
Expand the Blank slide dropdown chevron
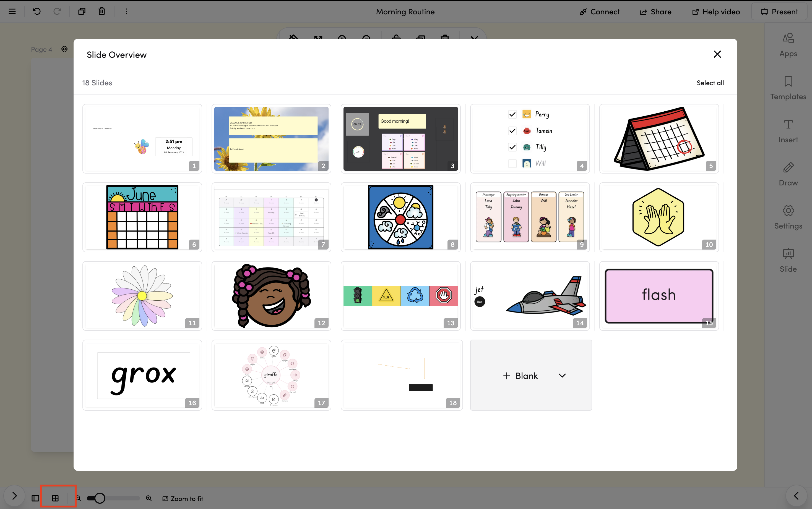click(x=562, y=375)
